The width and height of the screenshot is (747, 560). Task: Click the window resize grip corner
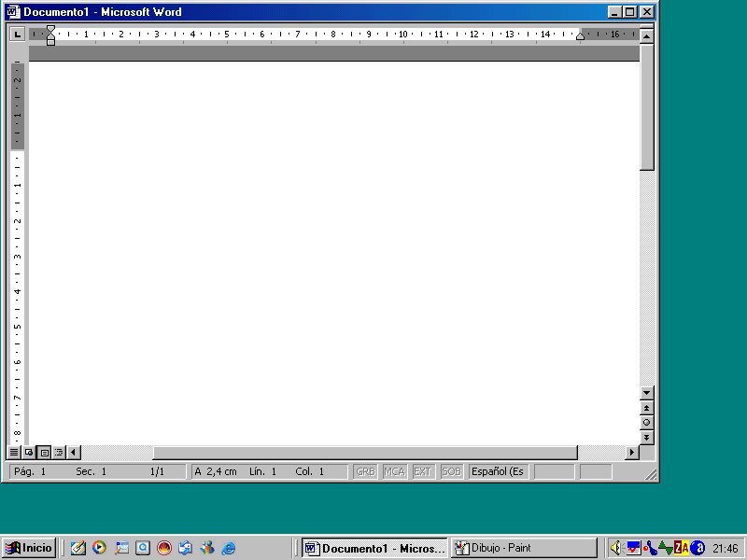[x=650, y=473]
